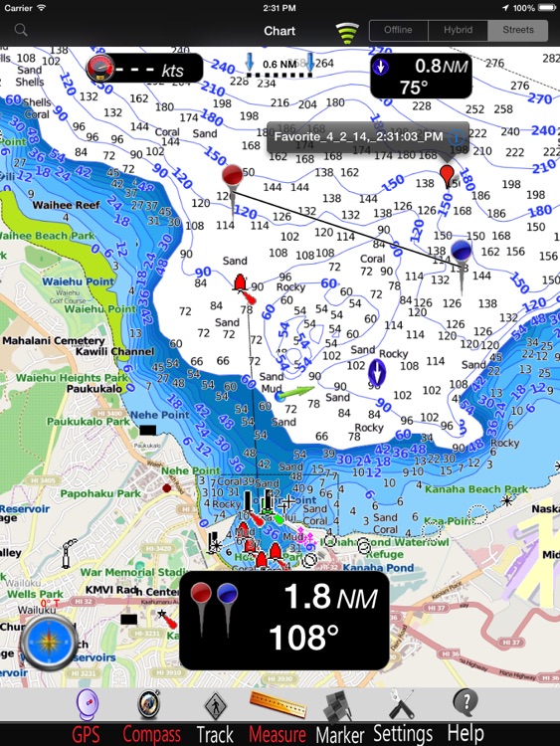560x746 pixels.
Task: Tap the Settings label
Action: pos(403,734)
